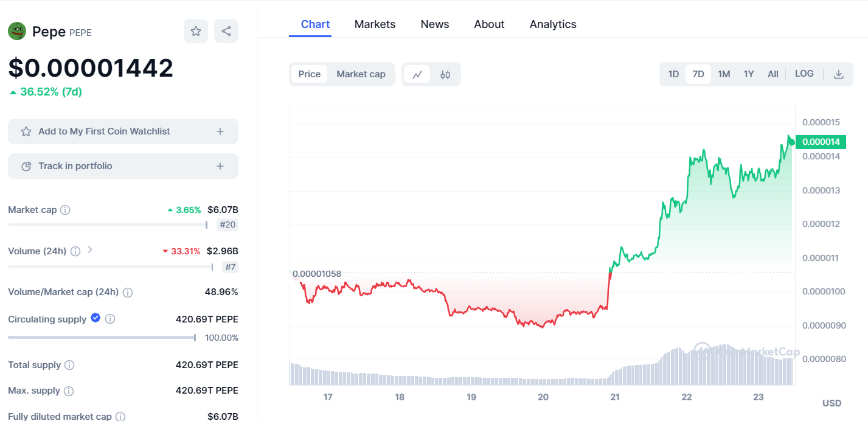Viewport: 868px width, 421px height.
Task: Click the 0.00001058 opening price label
Action: (317, 274)
